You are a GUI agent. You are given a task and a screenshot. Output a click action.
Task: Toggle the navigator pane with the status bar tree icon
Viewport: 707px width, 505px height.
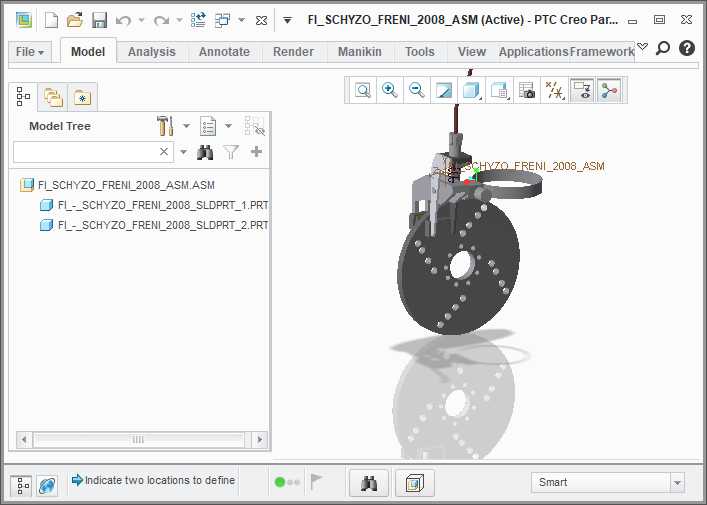click(x=22, y=486)
